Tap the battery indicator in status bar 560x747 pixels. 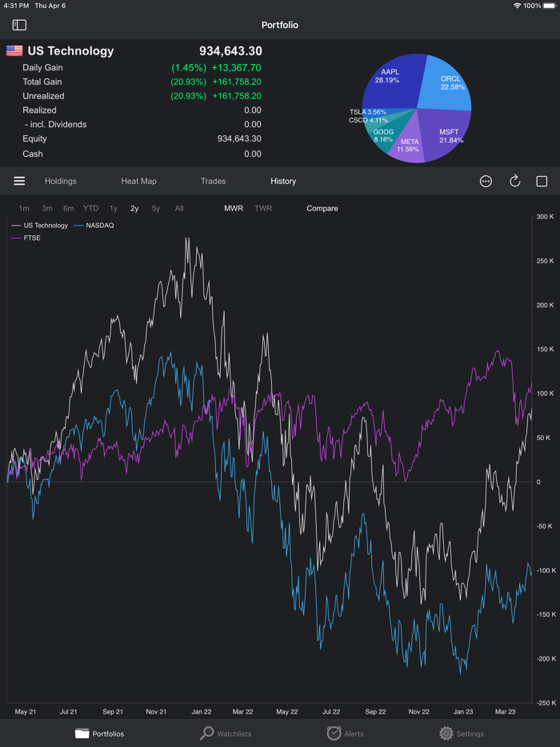[x=549, y=6]
